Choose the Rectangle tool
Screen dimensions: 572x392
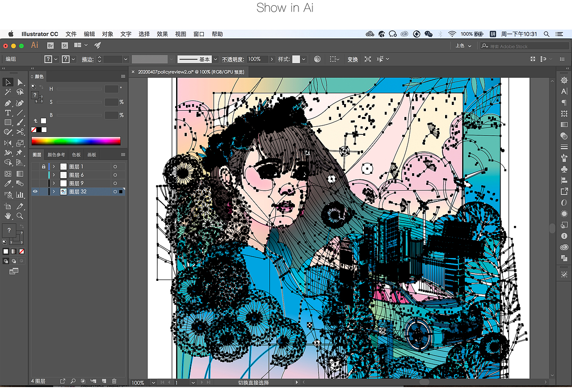point(8,122)
